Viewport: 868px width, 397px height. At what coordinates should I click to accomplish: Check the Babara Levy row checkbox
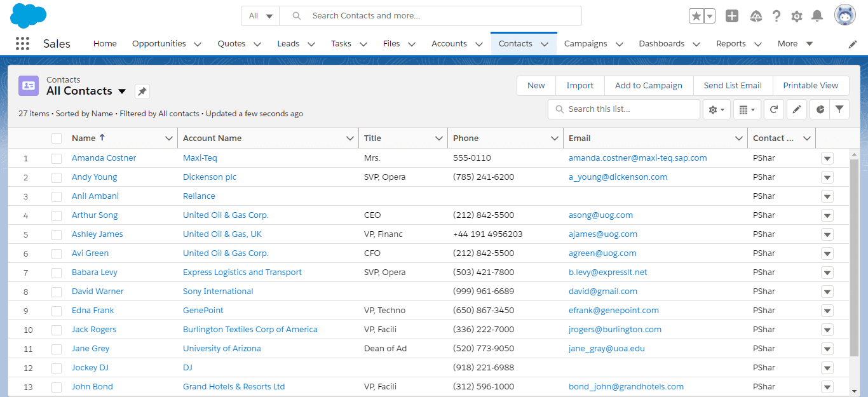(x=57, y=273)
